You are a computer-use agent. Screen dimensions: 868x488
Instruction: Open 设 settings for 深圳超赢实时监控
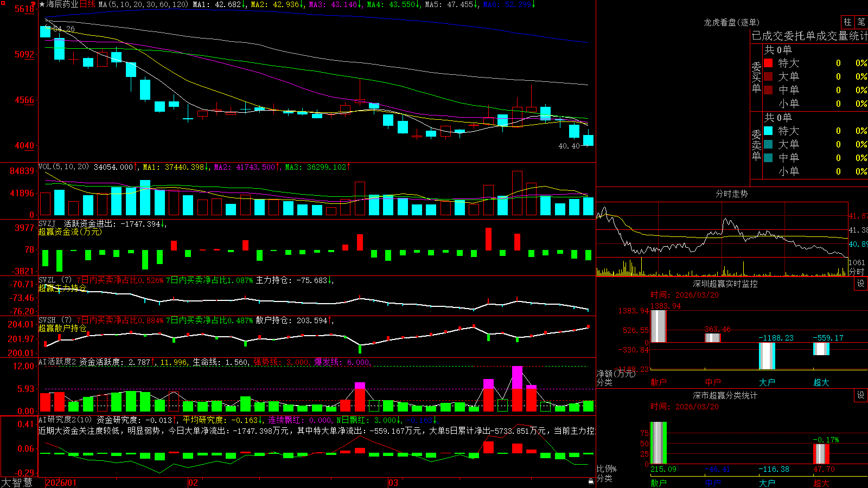pyautogui.click(x=861, y=284)
